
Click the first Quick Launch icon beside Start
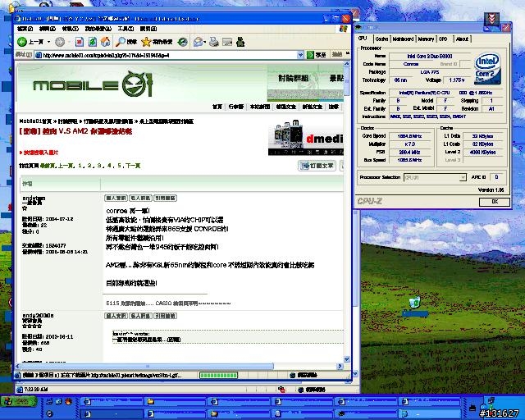(x=49, y=401)
